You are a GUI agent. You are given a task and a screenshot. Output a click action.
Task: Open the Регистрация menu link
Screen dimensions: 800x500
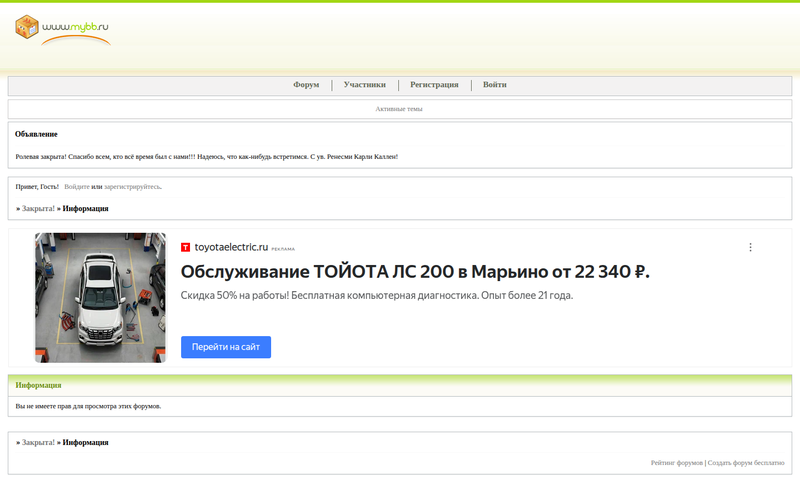[434, 85]
